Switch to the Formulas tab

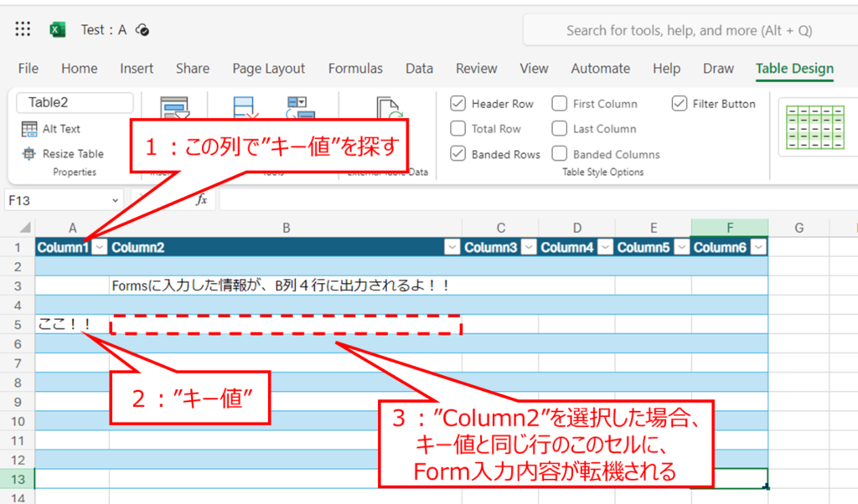355,69
